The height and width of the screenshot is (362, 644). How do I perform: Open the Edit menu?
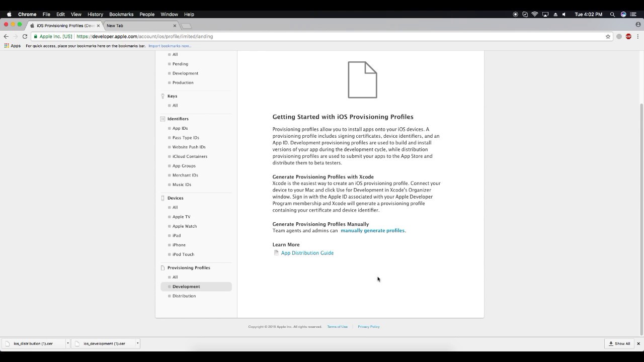pos(60,14)
